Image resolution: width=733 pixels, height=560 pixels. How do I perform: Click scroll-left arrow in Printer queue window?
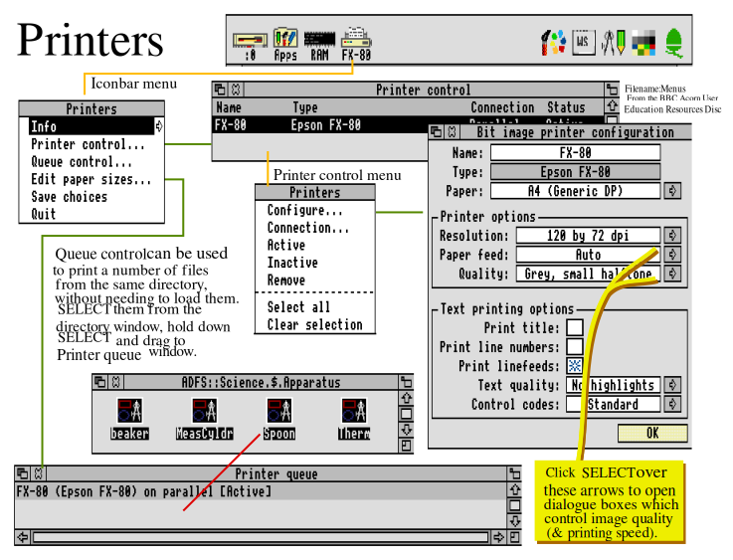23,537
